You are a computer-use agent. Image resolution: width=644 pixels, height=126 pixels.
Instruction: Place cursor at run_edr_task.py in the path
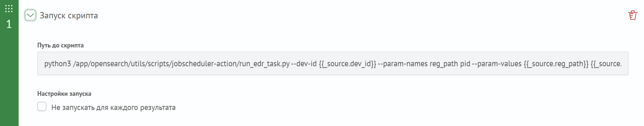[264, 64]
